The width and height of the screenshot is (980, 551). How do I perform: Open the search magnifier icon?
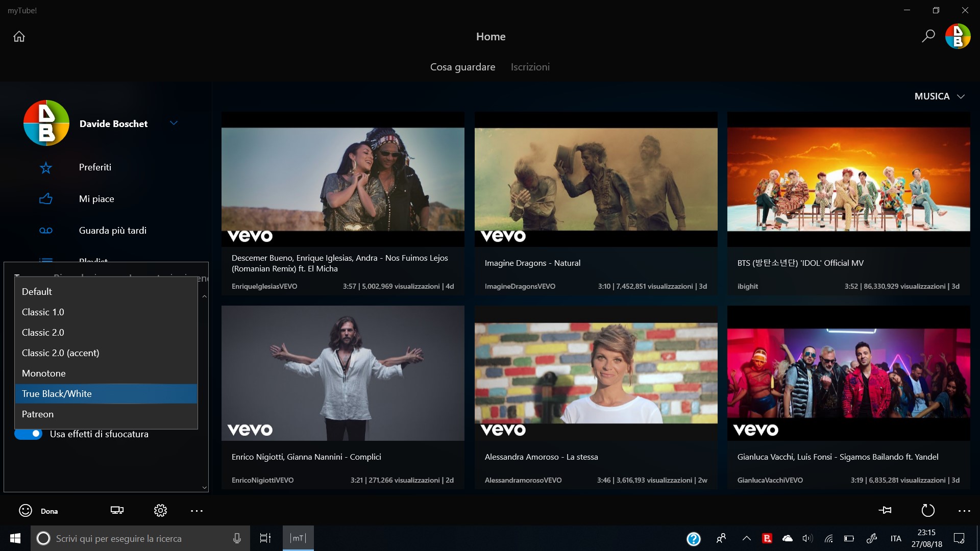(x=928, y=36)
